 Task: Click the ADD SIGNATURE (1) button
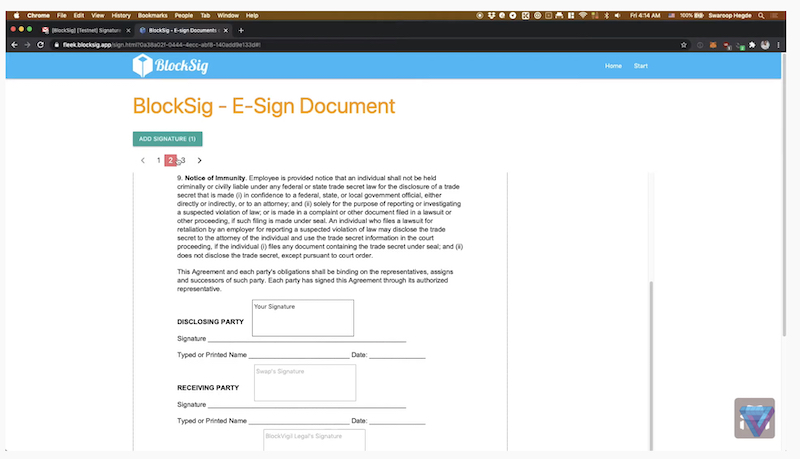point(167,139)
